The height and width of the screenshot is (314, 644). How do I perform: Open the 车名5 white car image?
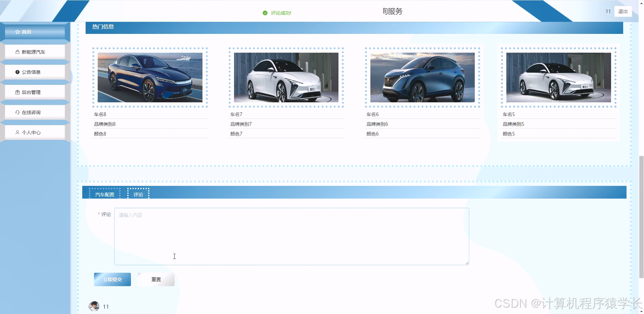[559, 77]
